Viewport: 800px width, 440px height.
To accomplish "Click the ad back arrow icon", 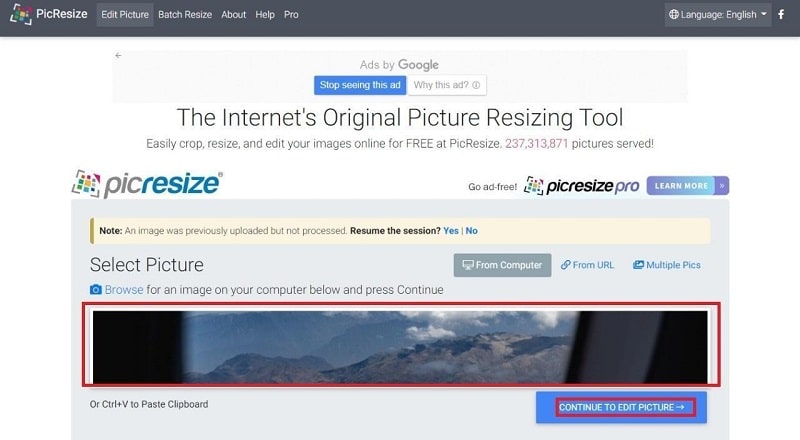I will pyautogui.click(x=118, y=55).
